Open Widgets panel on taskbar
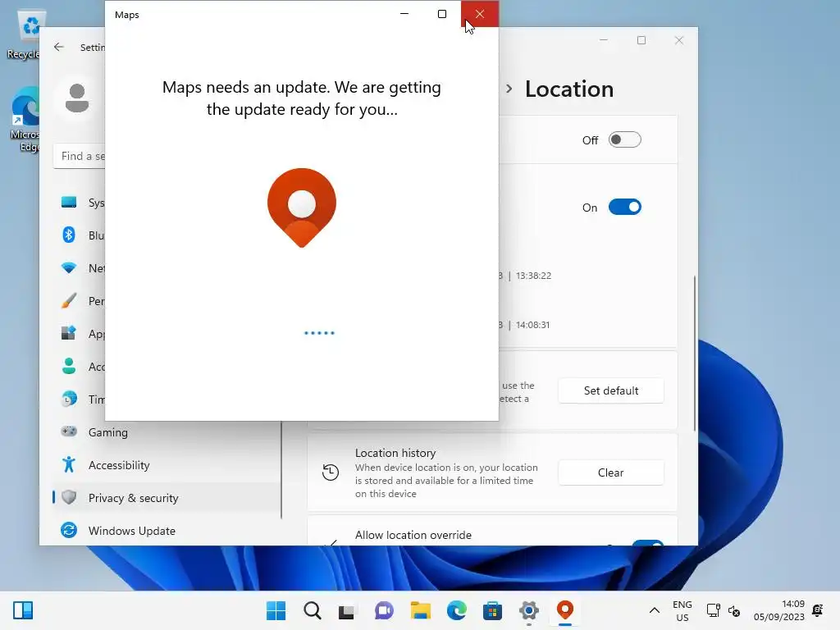 pos(23,610)
